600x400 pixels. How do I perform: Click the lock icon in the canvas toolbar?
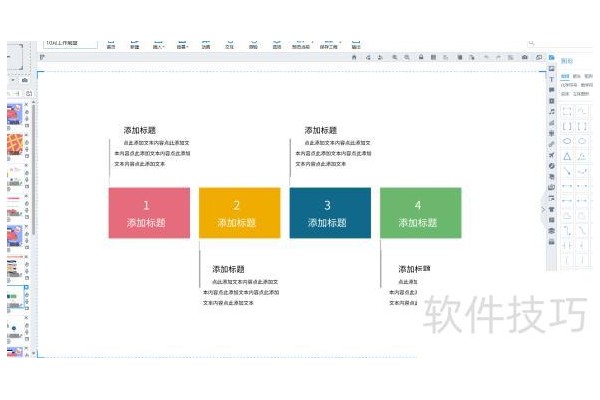pos(421,57)
